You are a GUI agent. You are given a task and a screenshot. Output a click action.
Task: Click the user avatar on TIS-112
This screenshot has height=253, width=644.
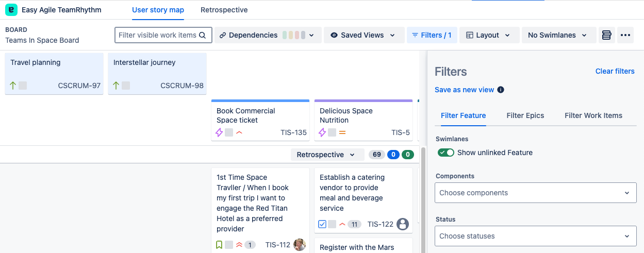(x=300, y=245)
